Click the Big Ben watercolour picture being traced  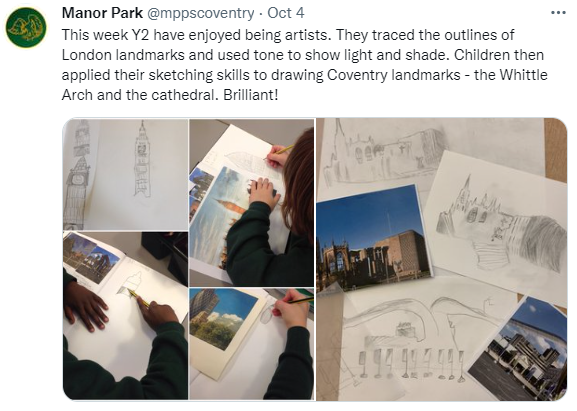coord(221,217)
